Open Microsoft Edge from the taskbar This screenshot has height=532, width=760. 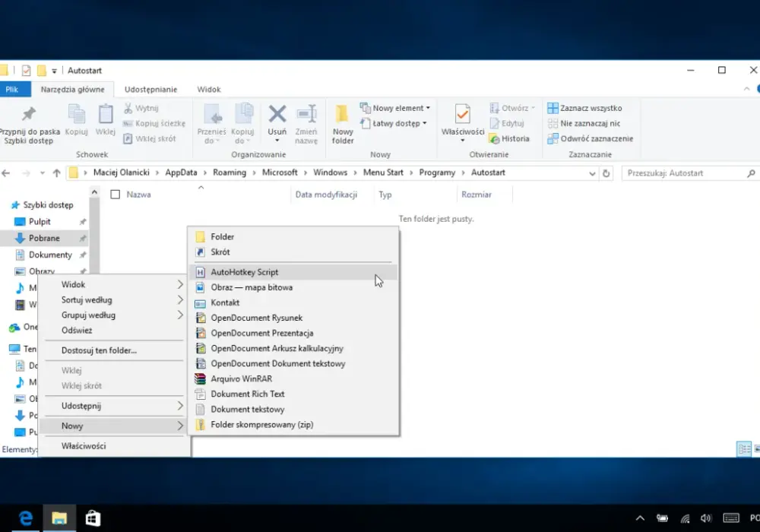click(26, 518)
